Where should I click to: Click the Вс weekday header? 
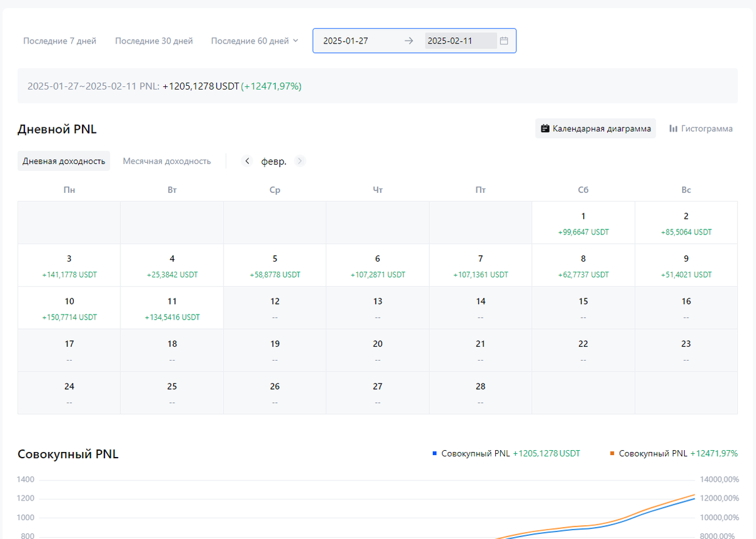pos(686,190)
